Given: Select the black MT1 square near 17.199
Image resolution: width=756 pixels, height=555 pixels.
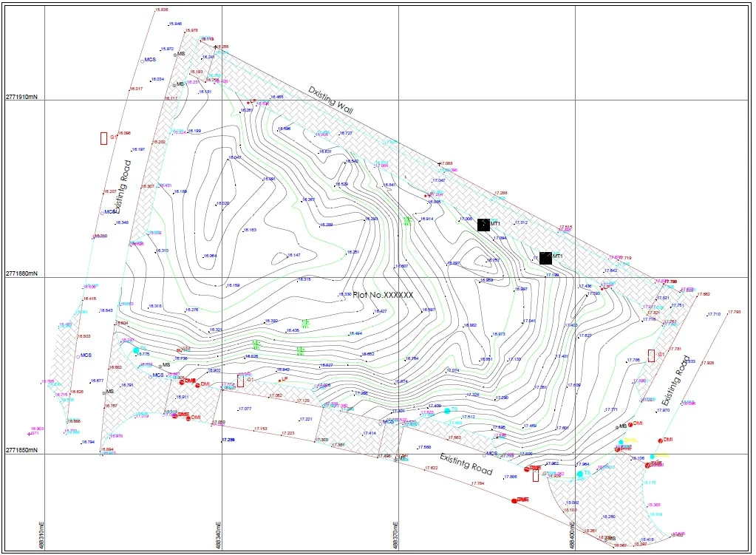Looking at the screenshot, I should click(x=545, y=258).
